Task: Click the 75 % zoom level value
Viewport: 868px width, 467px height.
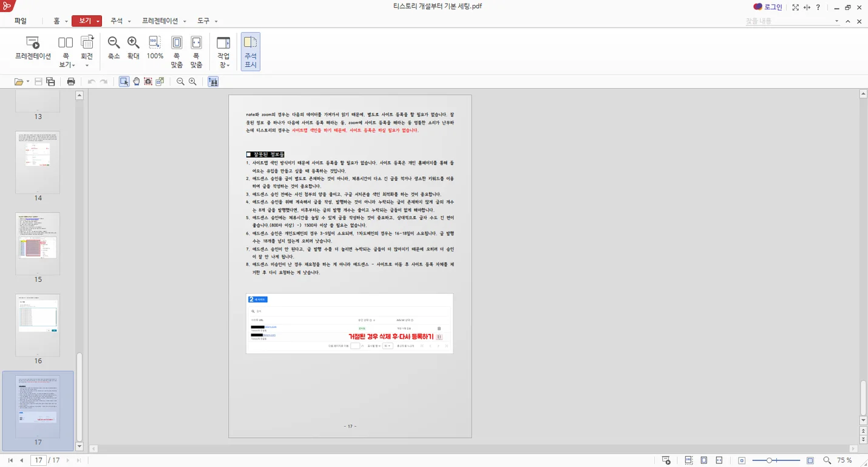Action: [x=844, y=460]
